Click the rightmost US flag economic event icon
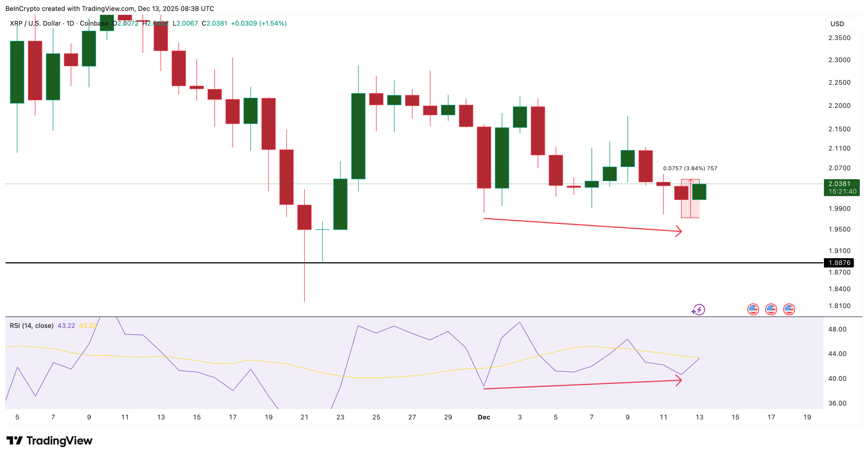The image size is (868, 457). coord(789,309)
